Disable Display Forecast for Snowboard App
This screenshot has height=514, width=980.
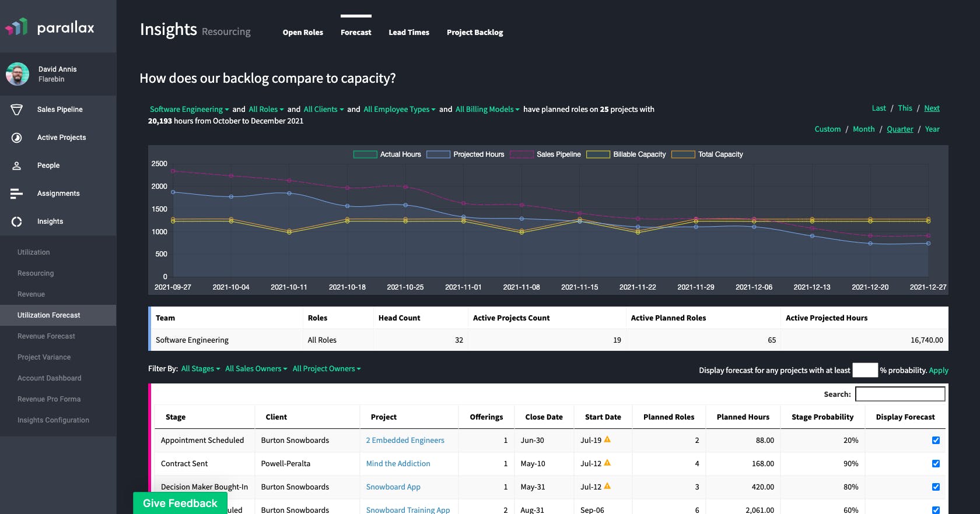pos(936,487)
